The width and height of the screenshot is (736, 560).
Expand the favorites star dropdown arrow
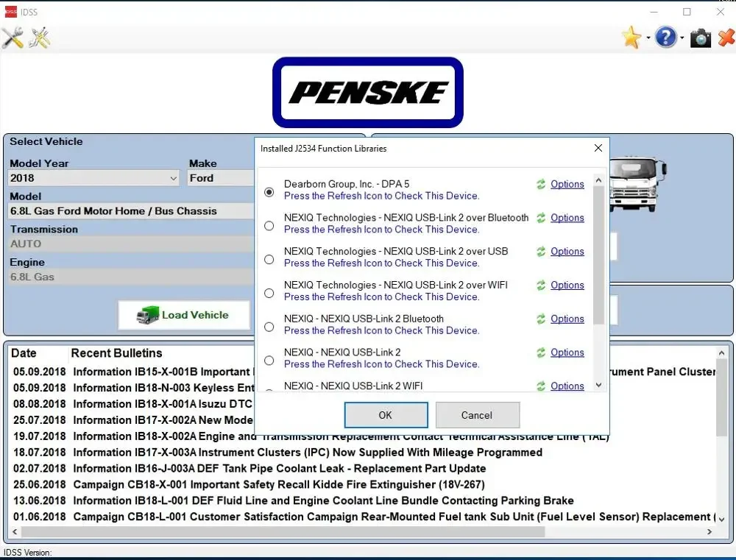pos(648,38)
